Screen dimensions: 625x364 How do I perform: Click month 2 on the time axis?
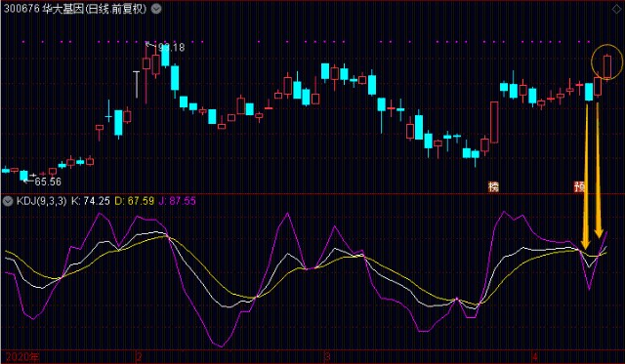coord(139,356)
